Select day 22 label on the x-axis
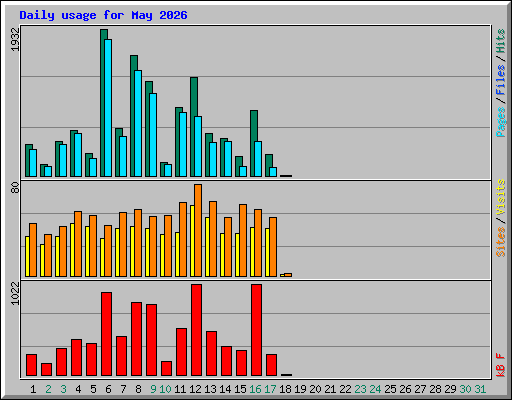 point(345,389)
